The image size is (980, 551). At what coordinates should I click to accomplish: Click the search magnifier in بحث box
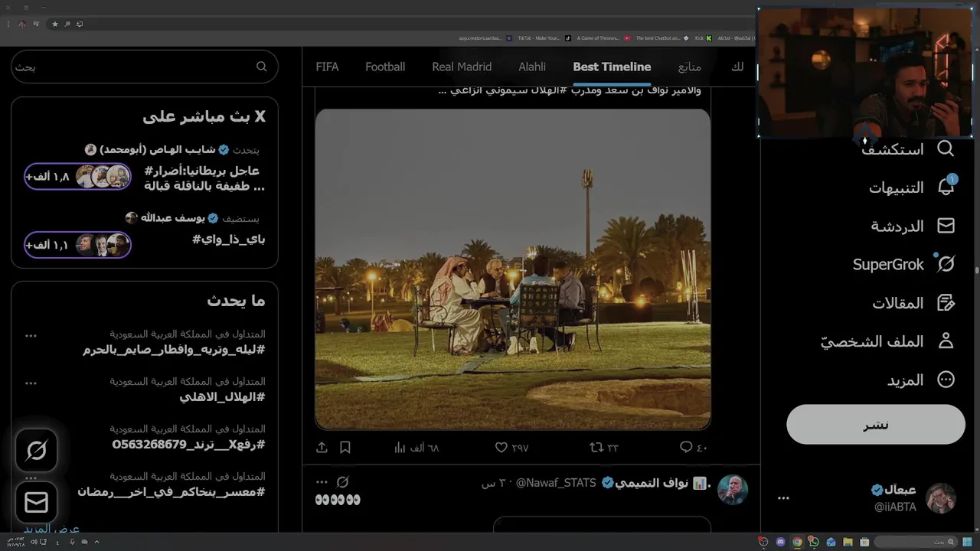click(261, 67)
